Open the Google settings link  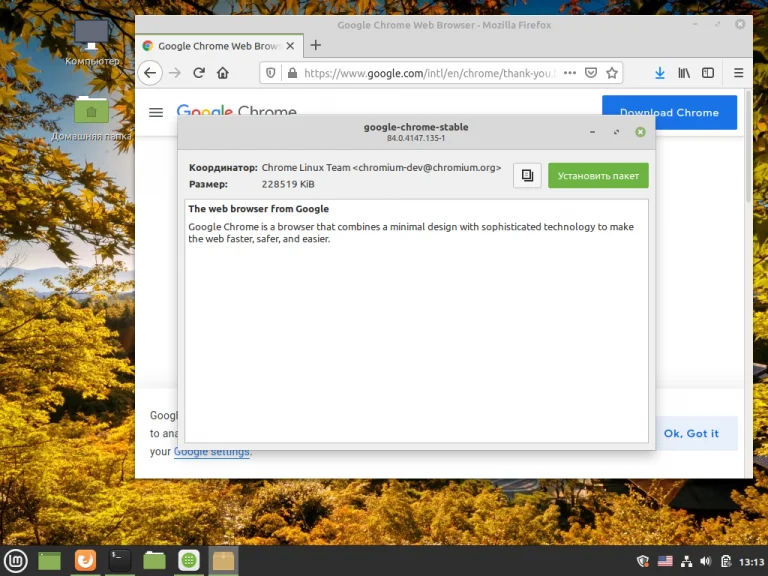tap(213, 452)
